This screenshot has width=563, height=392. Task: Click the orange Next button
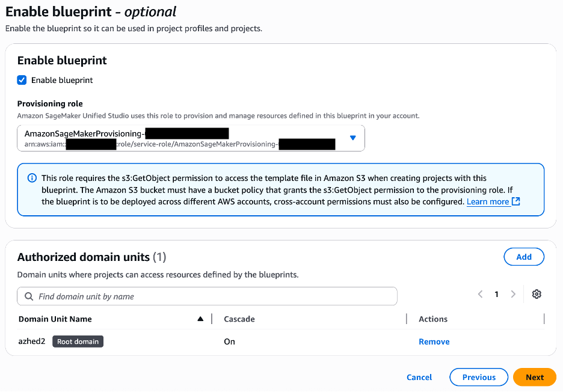point(534,377)
